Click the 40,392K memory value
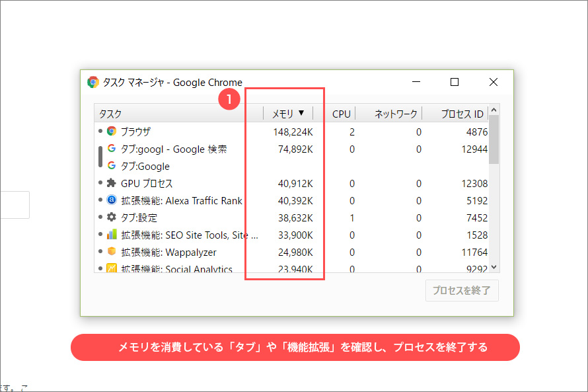588x392 pixels. click(x=295, y=201)
